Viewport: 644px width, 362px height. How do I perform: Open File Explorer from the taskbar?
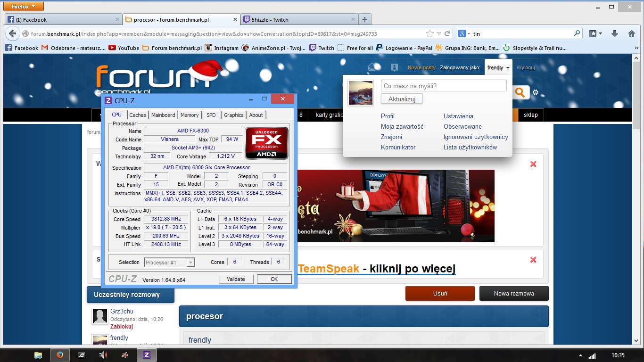38,355
